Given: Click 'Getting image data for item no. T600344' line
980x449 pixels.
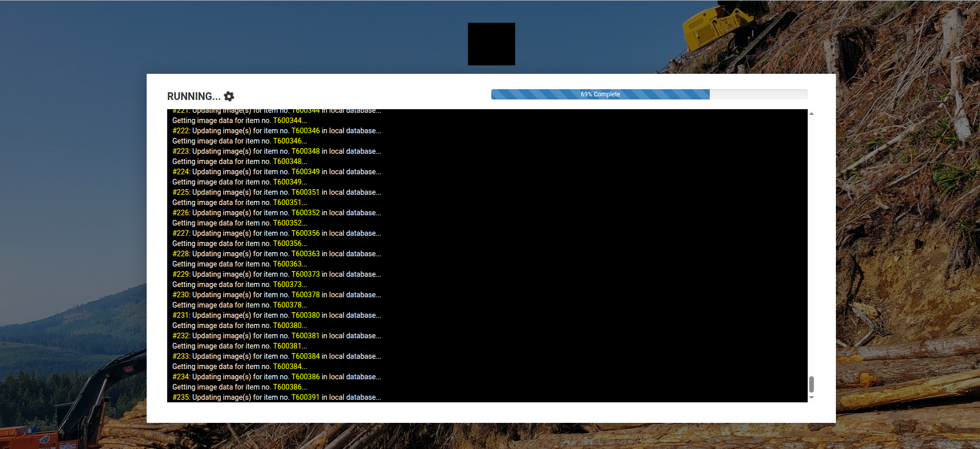Looking at the screenshot, I should point(239,120).
